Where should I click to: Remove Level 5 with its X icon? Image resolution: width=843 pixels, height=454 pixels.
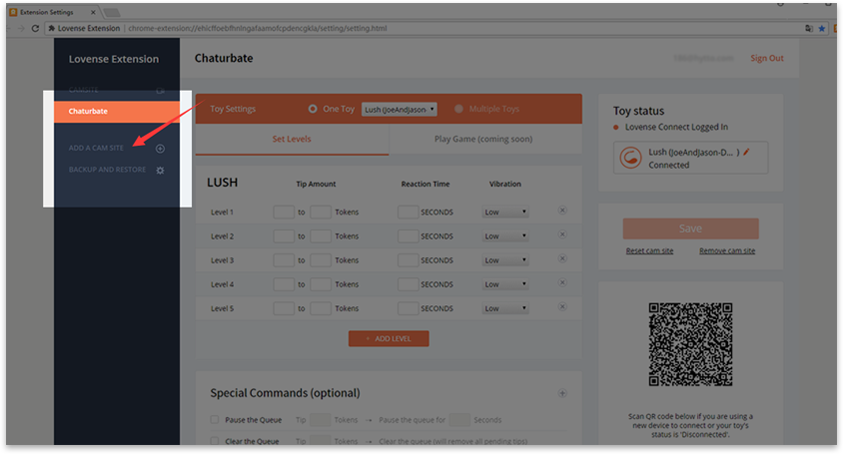click(562, 307)
